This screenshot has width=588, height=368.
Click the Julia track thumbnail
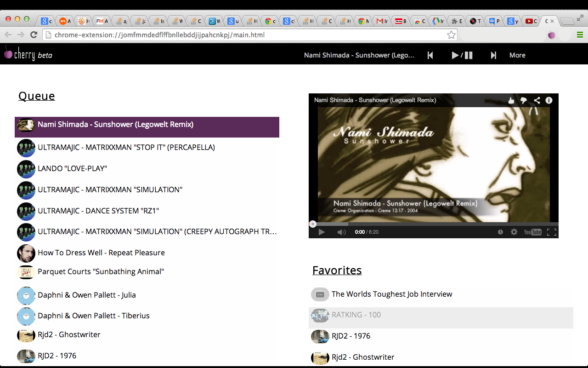pyautogui.click(x=26, y=296)
